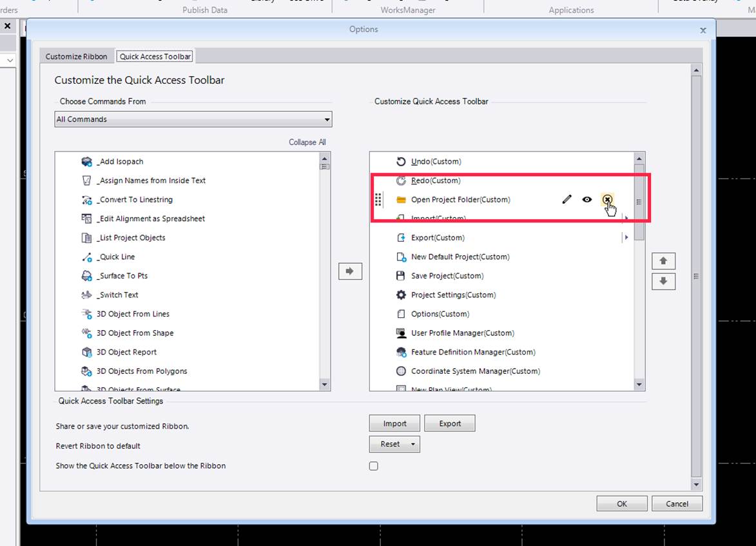
Task: Select the Coordinate System Manager globe icon
Action: point(401,371)
